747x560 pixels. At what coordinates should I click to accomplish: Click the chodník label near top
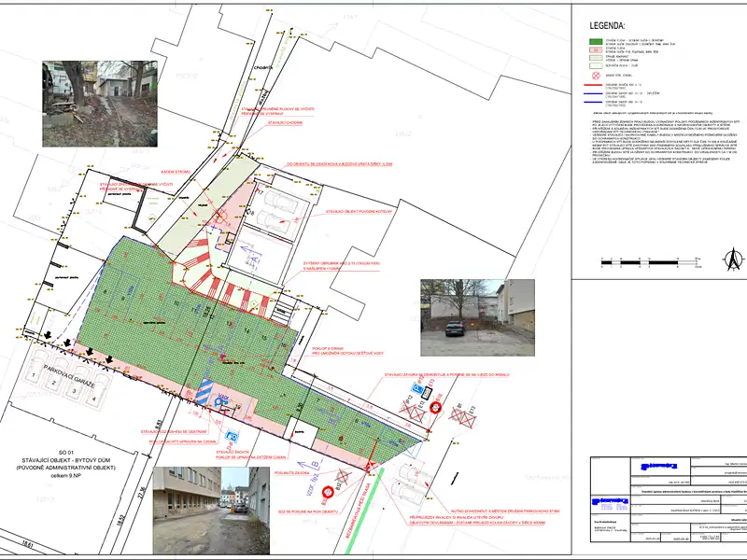point(263,67)
